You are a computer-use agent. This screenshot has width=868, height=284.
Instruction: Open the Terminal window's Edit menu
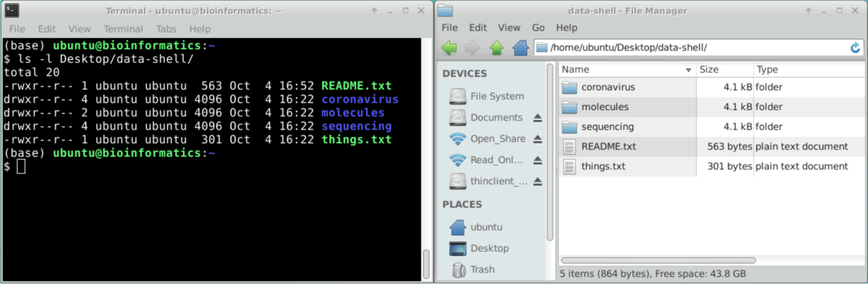[x=47, y=29]
